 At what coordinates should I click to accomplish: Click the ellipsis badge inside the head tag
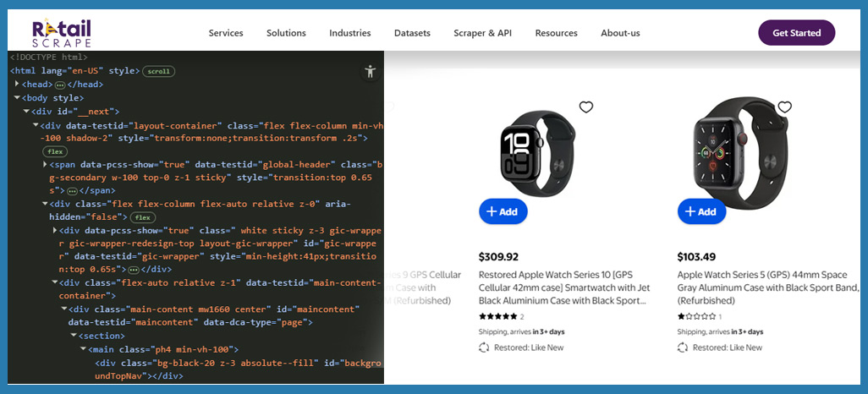[x=60, y=85]
